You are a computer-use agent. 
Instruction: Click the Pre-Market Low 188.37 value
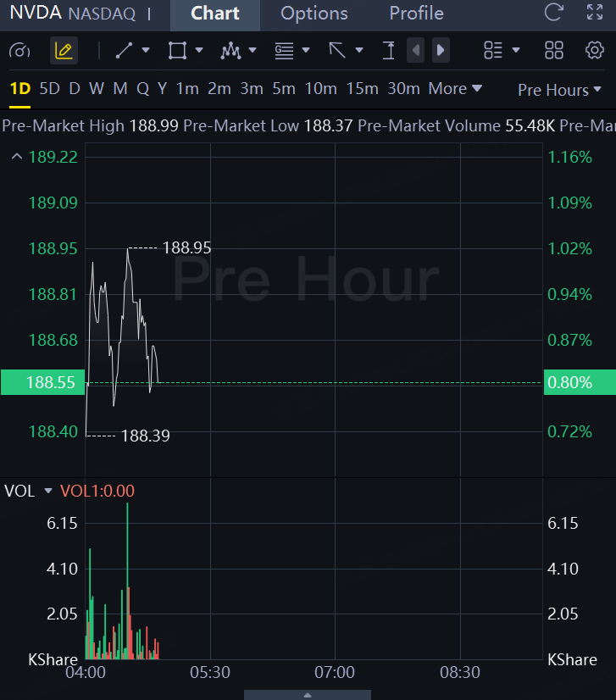tap(328, 126)
